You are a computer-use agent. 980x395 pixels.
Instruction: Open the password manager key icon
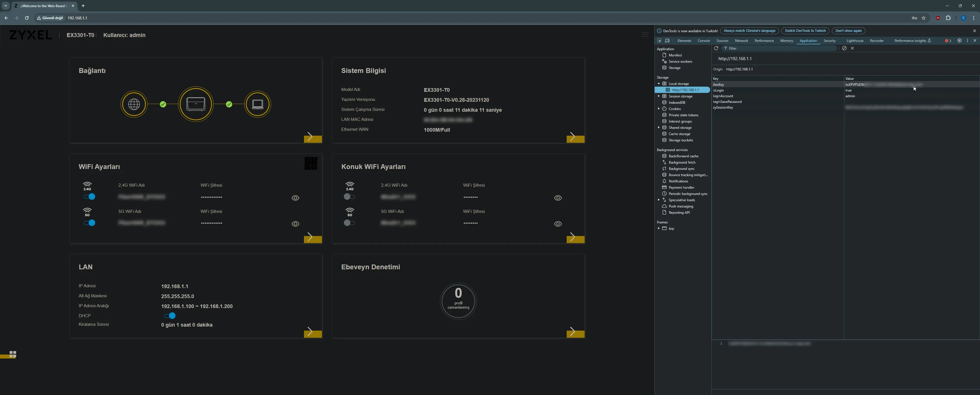click(x=914, y=18)
